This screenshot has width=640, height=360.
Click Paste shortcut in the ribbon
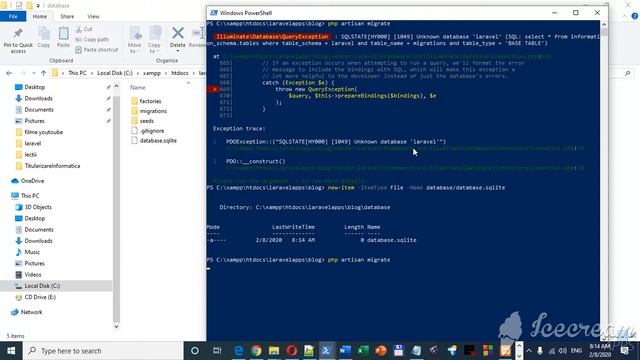point(97,50)
